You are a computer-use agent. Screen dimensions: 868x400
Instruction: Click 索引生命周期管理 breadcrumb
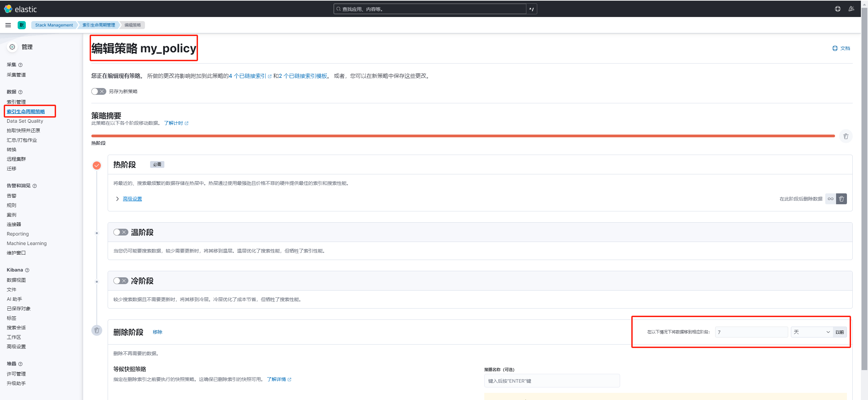point(99,25)
